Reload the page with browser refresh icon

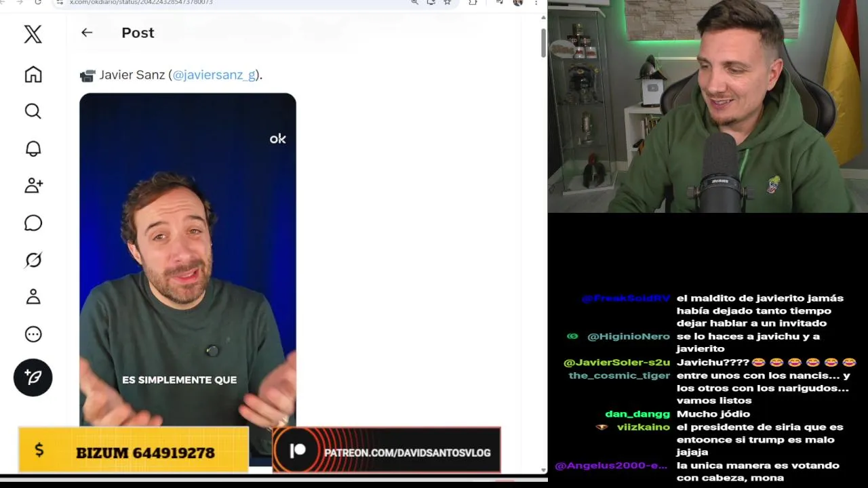(x=38, y=3)
